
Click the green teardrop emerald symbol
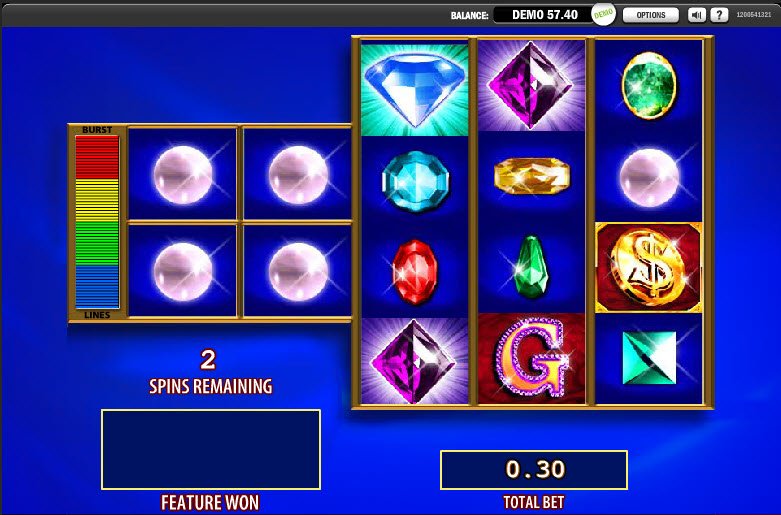click(x=531, y=267)
